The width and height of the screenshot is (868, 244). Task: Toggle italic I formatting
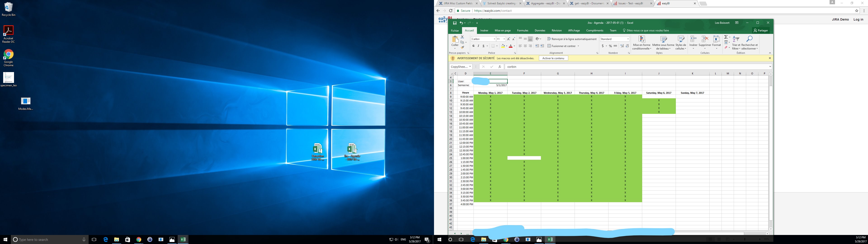tap(478, 46)
